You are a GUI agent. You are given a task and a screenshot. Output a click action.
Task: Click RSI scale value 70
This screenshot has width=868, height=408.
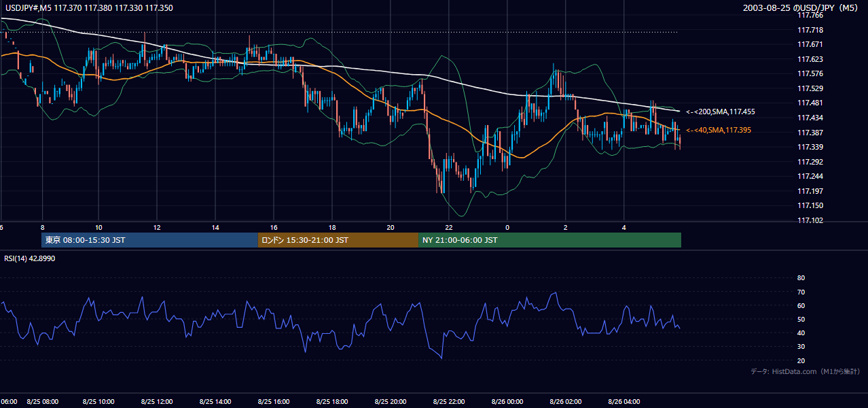pyautogui.click(x=801, y=292)
